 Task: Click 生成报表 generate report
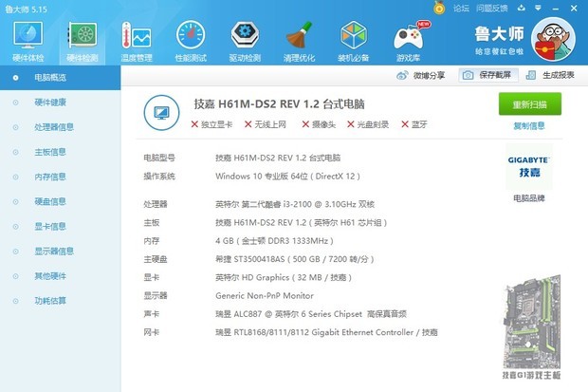pyautogui.click(x=550, y=75)
